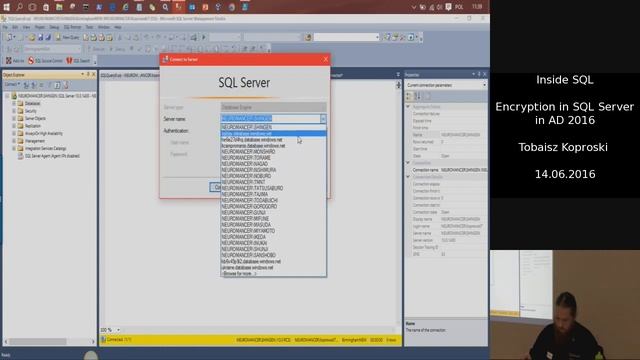Select NEUROMANCER\SHINGEN in server list

point(273,127)
